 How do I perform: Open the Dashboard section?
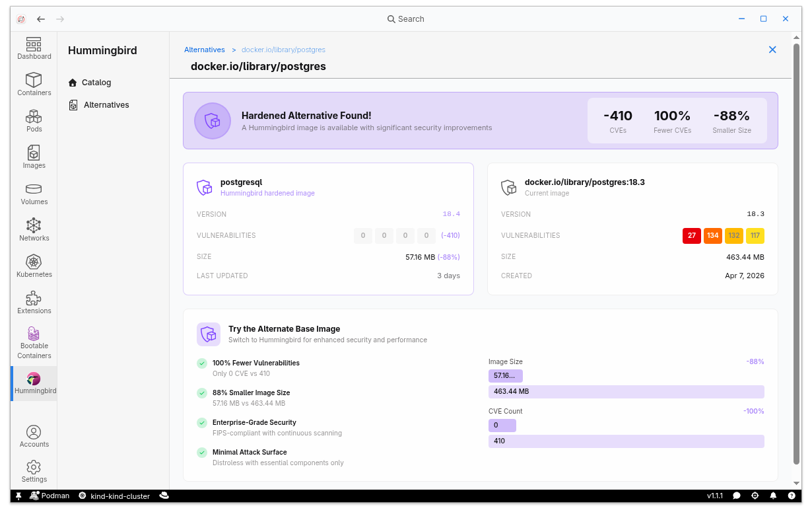pyautogui.click(x=34, y=48)
